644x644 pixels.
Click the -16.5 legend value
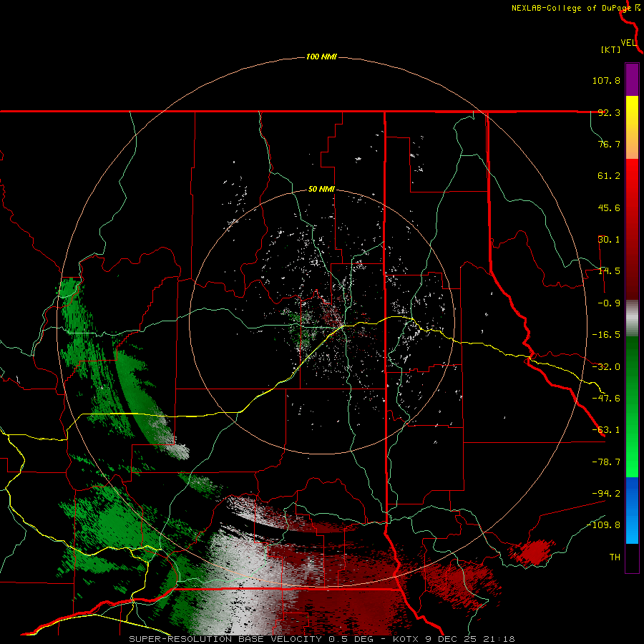pos(606,335)
